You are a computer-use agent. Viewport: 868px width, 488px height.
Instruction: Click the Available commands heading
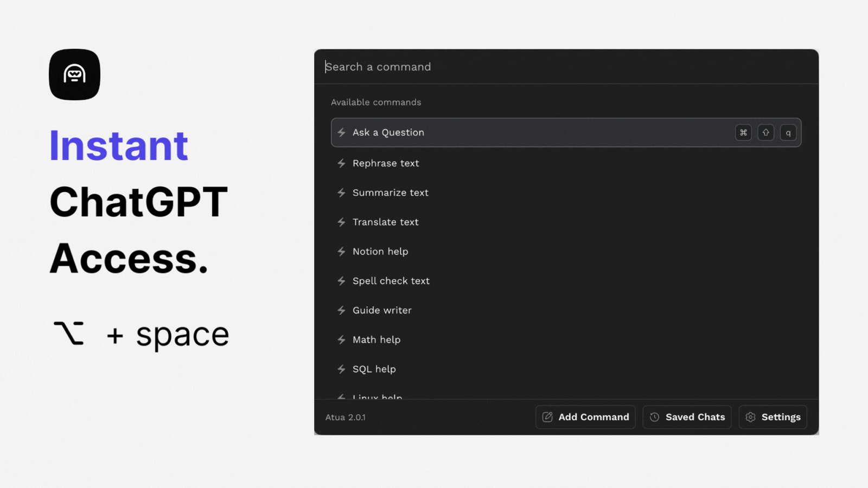[x=376, y=102]
